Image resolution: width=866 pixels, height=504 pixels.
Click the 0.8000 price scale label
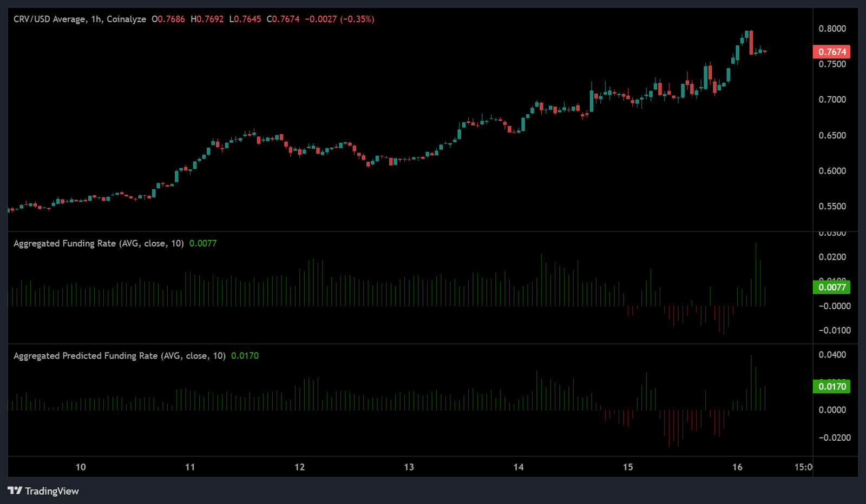(832, 29)
